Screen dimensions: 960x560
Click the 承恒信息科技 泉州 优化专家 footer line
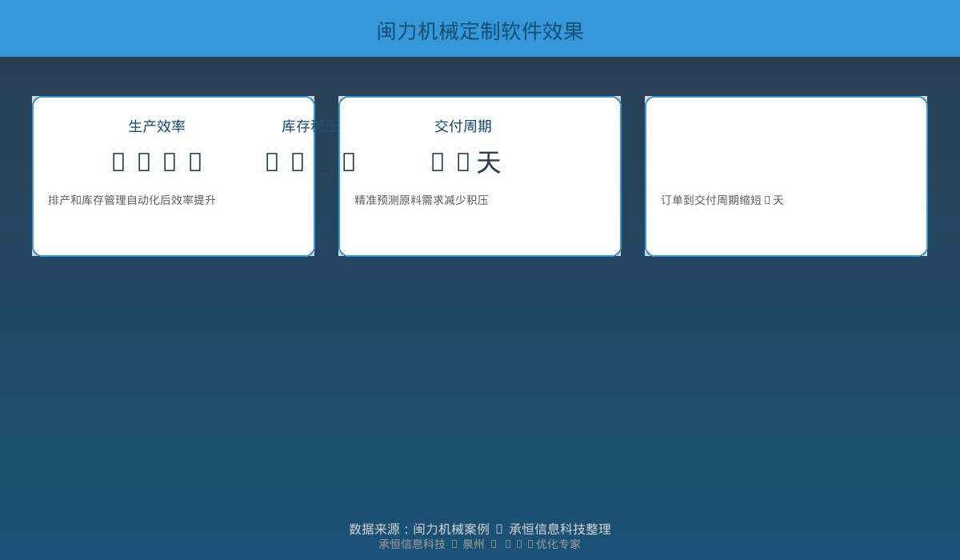[480, 544]
